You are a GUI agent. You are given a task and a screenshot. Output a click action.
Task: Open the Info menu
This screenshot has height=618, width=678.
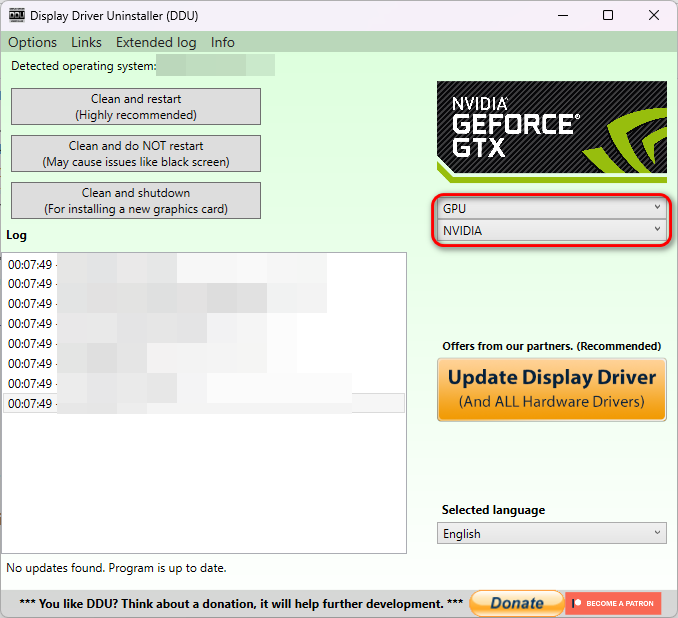click(x=223, y=42)
